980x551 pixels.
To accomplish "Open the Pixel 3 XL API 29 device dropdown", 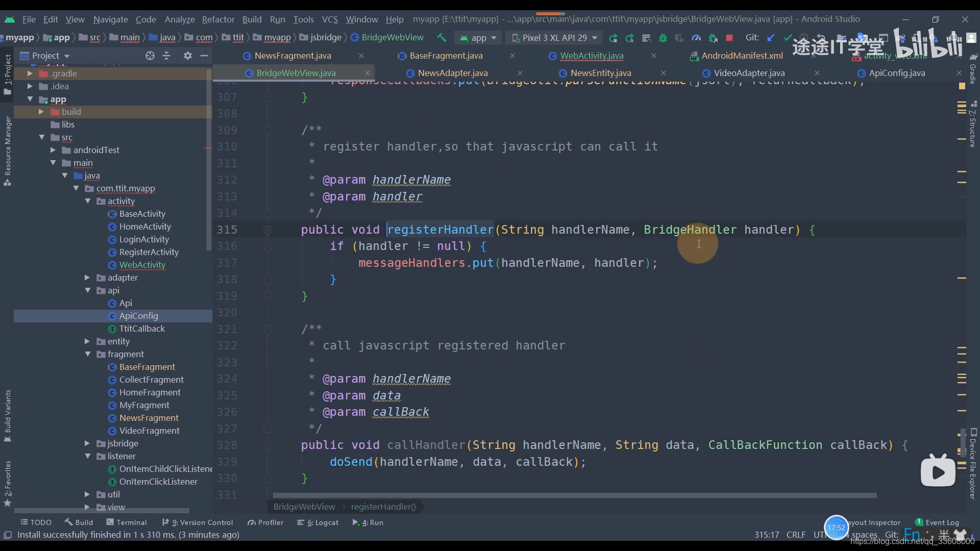I will (554, 38).
